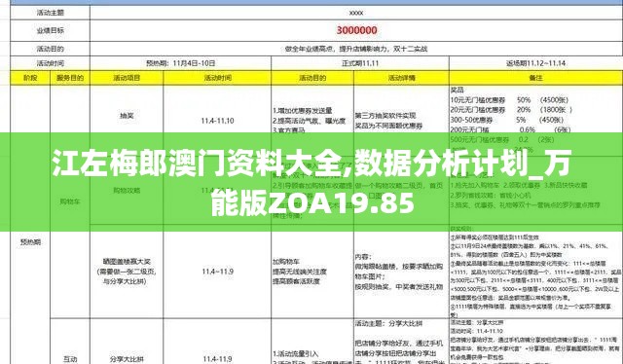Select the 业绩目标 label cell
The image size is (623, 364).
(50, 30)
